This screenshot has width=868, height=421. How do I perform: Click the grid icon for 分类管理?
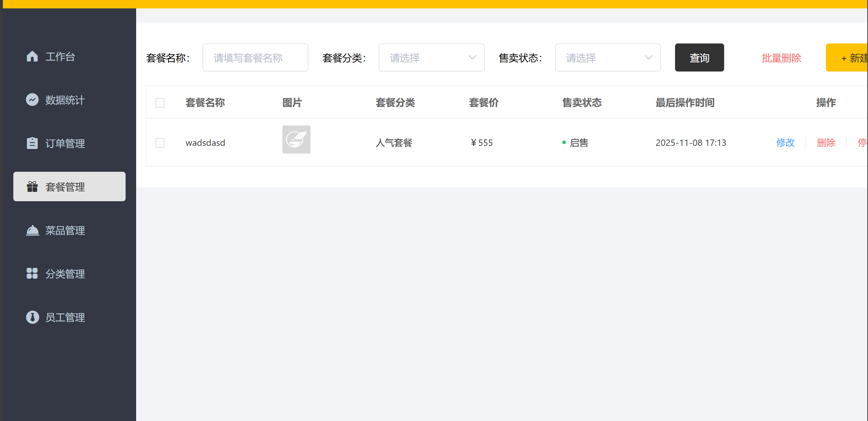click(x=32, y=273)
